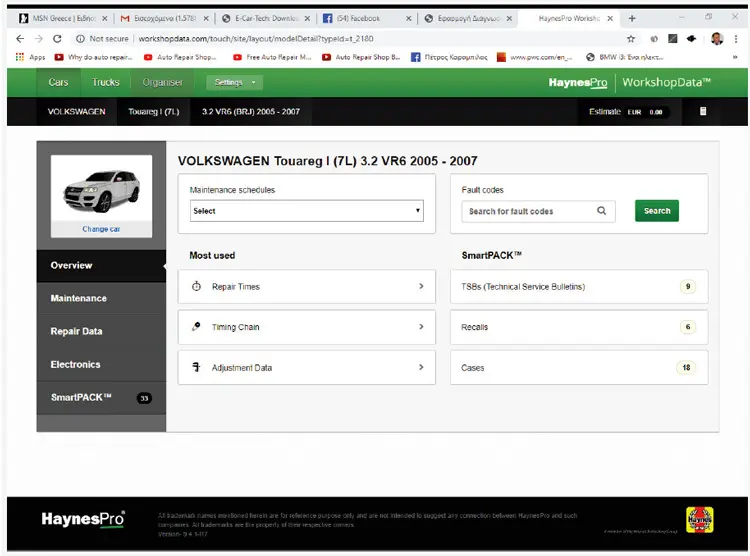Image resolution: width=750 pixels, height=556 pixels.
Task: Click the Touareg car thumbnail
Action: (101, 190)
